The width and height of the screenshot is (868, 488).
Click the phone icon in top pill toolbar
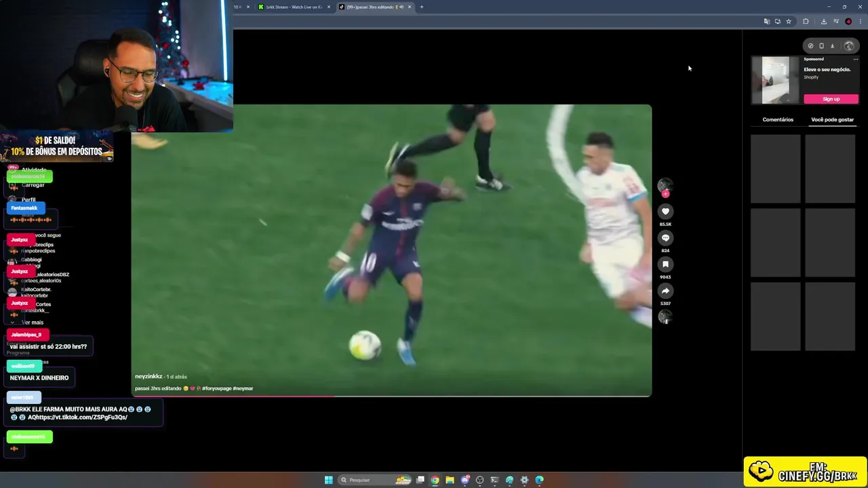click(x=821, y=46)
